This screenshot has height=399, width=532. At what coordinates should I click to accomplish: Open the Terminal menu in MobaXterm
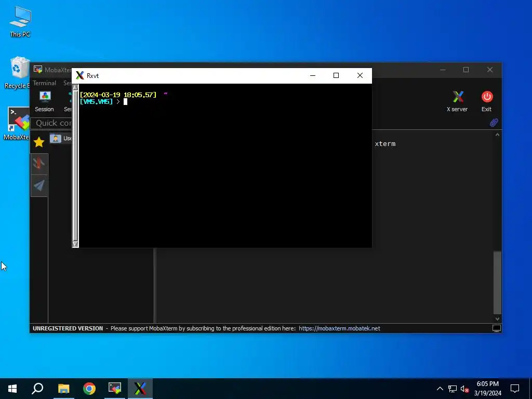45,83
